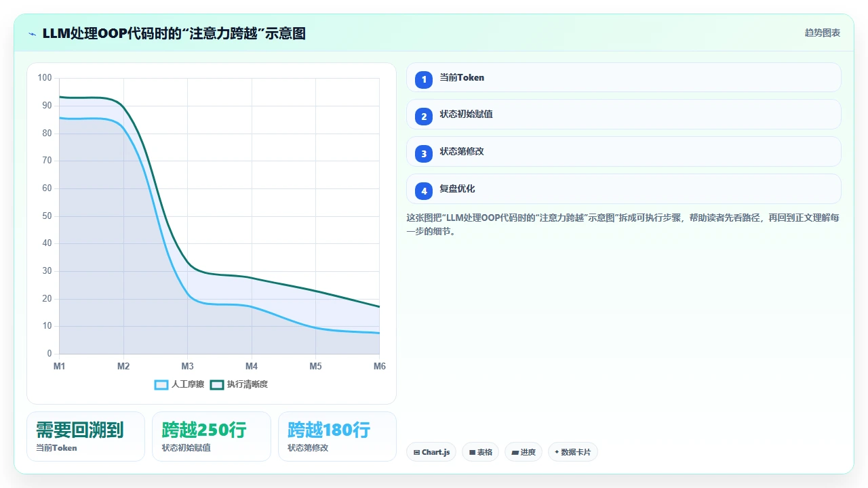Click the M5 axis label
Viewport: 868px width, 488px height.
coord(315,366)
